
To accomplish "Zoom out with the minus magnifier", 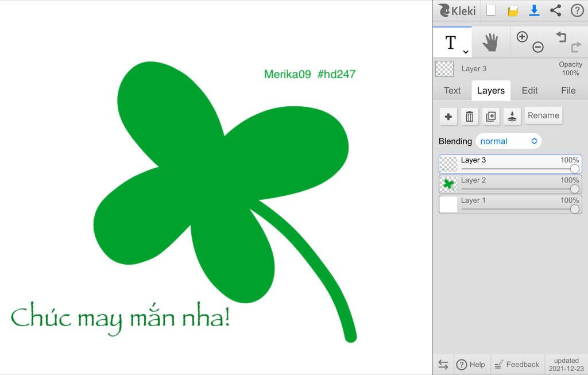I will [x=537, y=47].
